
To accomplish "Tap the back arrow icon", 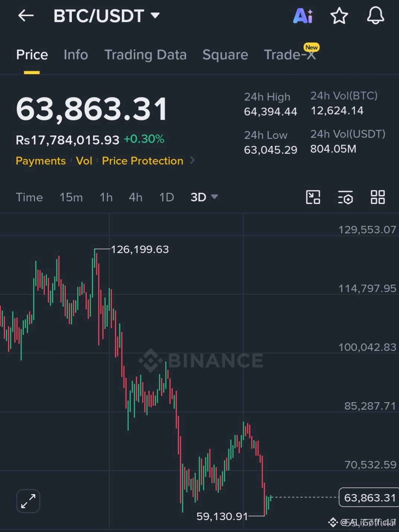I will (x=26, y=16).
